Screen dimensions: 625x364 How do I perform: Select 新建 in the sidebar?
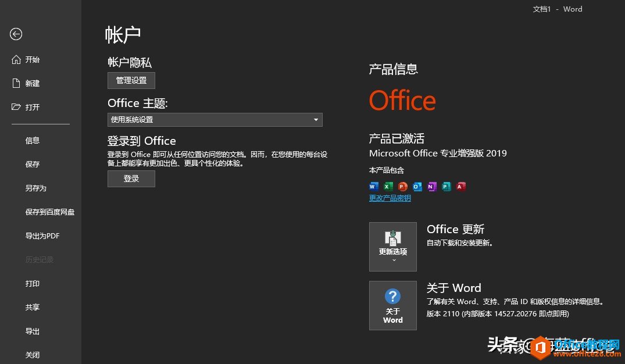click(x=33, y=83)
